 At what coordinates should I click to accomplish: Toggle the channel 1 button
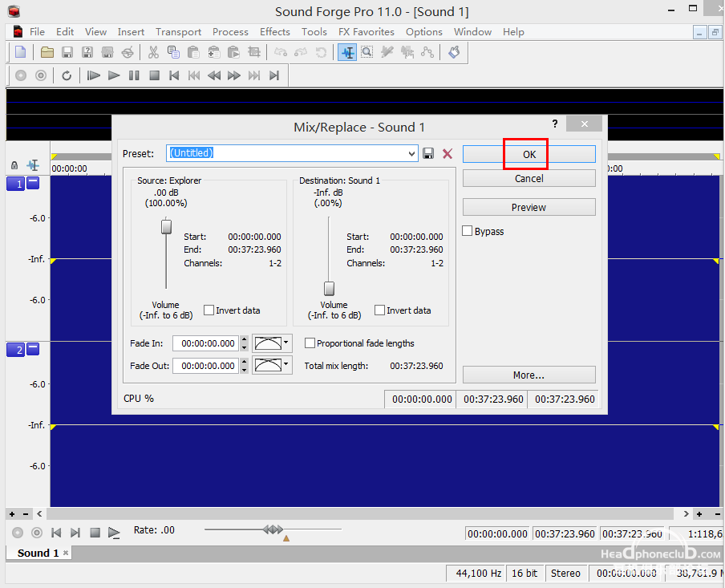(15, 184)
